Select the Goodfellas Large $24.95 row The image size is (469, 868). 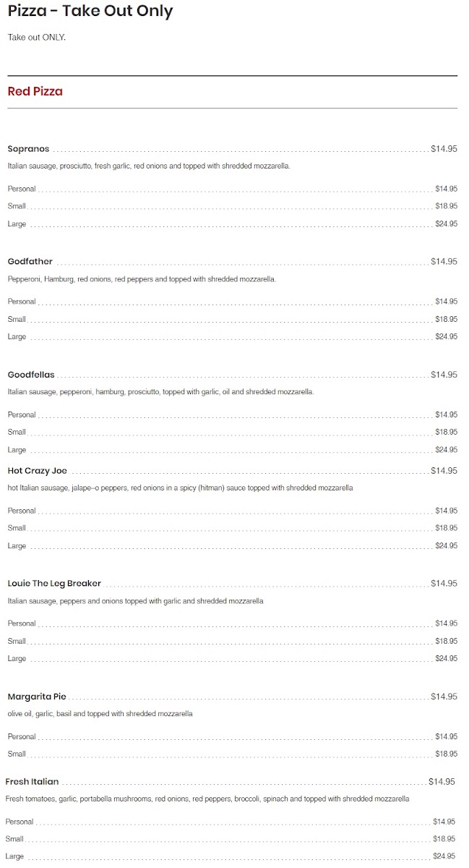232,450
